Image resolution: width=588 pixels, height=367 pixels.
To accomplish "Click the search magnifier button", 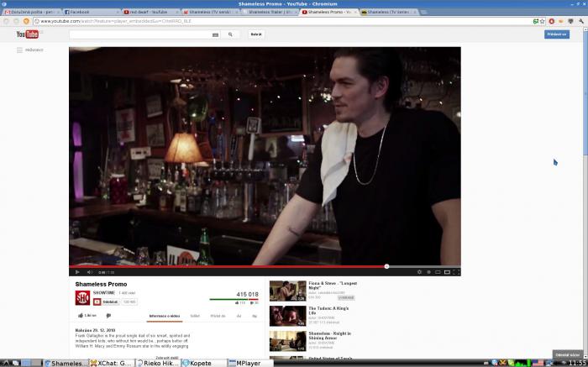I will coord(230,34).
